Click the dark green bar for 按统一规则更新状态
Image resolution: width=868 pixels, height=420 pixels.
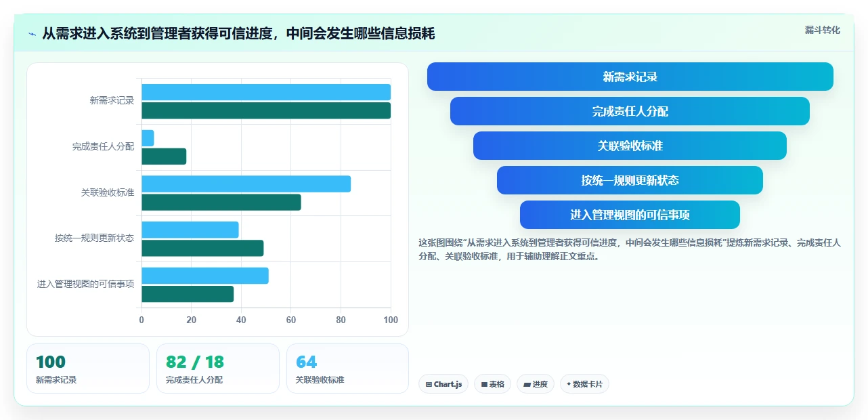point(202,248)
